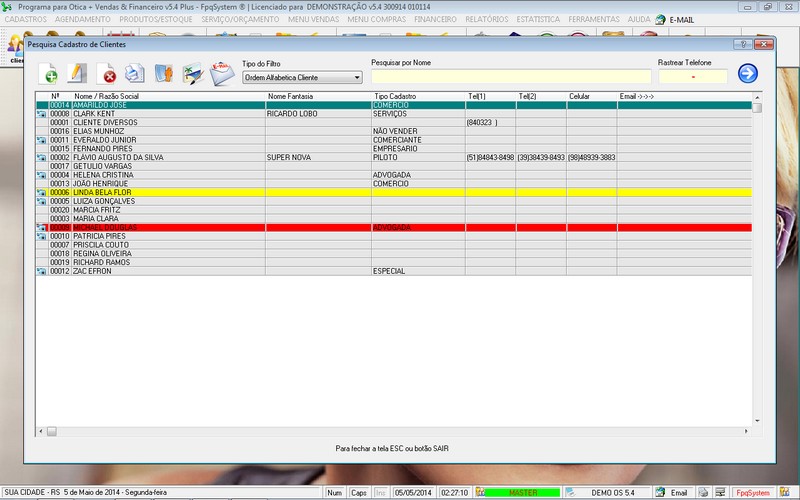Click the user icon beside MASTER status
The height and width of the screenshot is (500, 800).
pyautogui.click(x=480, y=492)
